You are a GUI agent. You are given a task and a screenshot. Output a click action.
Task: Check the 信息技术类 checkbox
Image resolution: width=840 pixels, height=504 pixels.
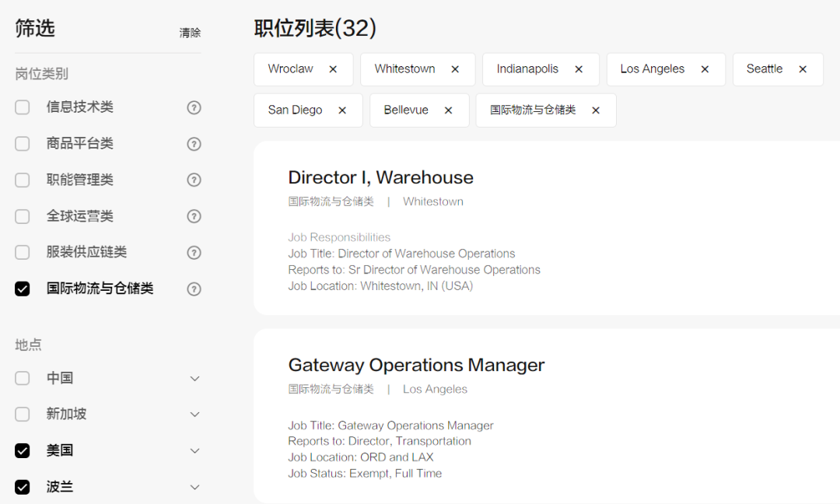pyautogui.click(x=23, y=107)
